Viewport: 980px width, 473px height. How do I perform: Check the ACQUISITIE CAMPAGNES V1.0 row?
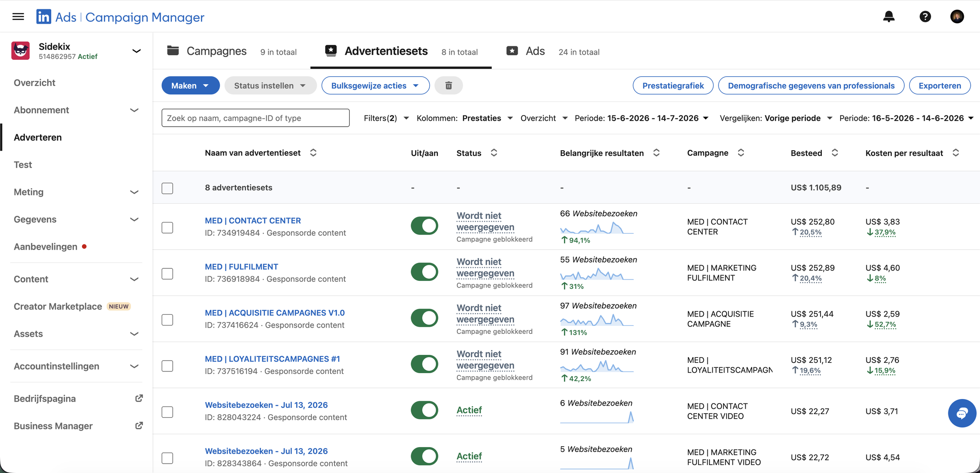pos(167,320)
